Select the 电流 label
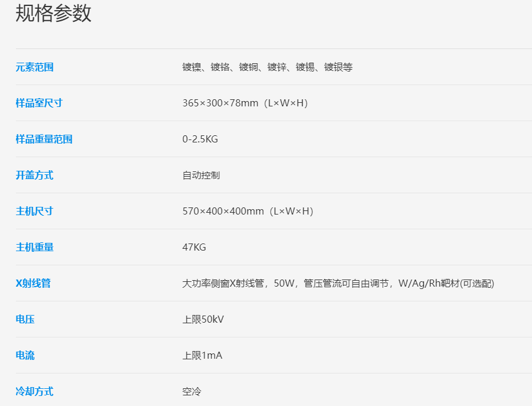 pos(25,356)
